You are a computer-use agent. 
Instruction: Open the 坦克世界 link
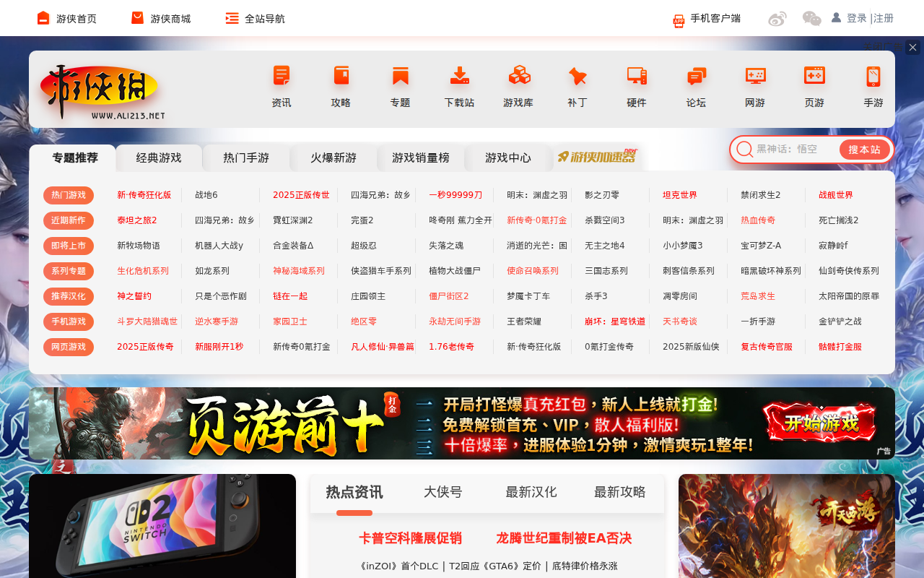(x=680, y=195)
